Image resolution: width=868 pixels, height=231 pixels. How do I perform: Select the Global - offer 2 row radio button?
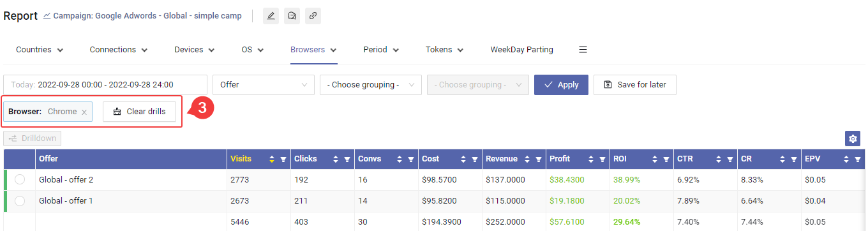[x=20, y=179]
